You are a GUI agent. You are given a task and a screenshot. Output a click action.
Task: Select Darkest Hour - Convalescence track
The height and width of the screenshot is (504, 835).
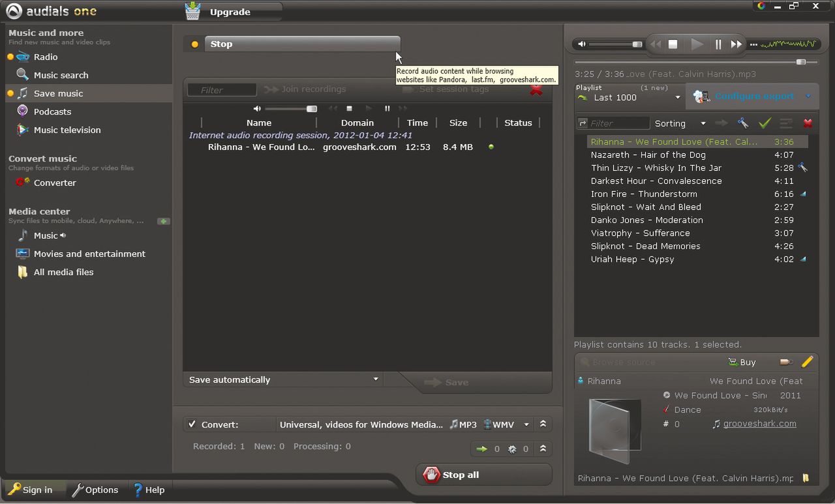[697, 181]
